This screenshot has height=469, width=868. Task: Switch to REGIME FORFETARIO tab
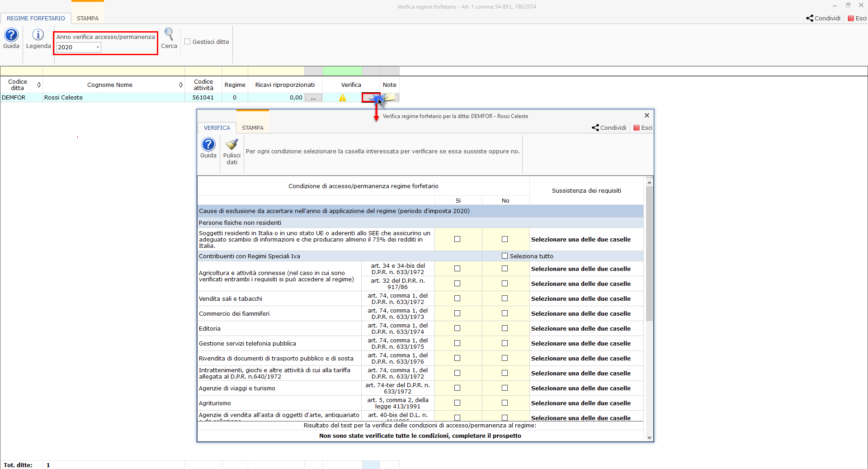tap(36, 19)
